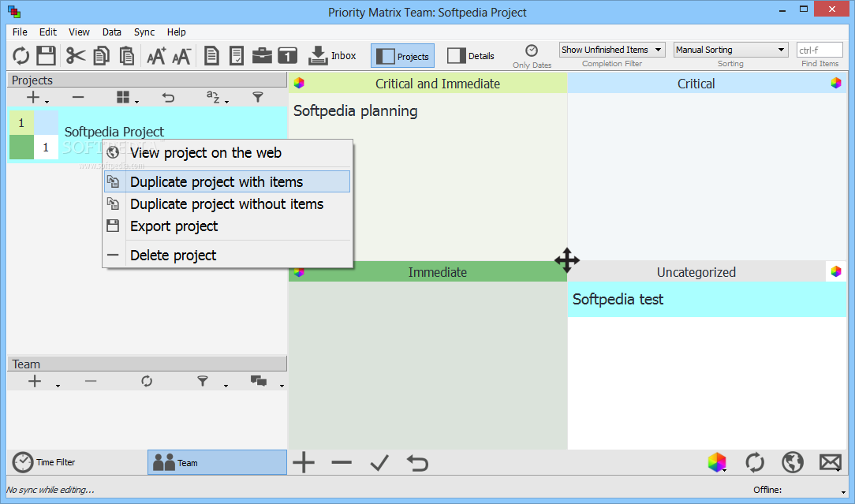Increase font size with A+ icon

point(156,56)
